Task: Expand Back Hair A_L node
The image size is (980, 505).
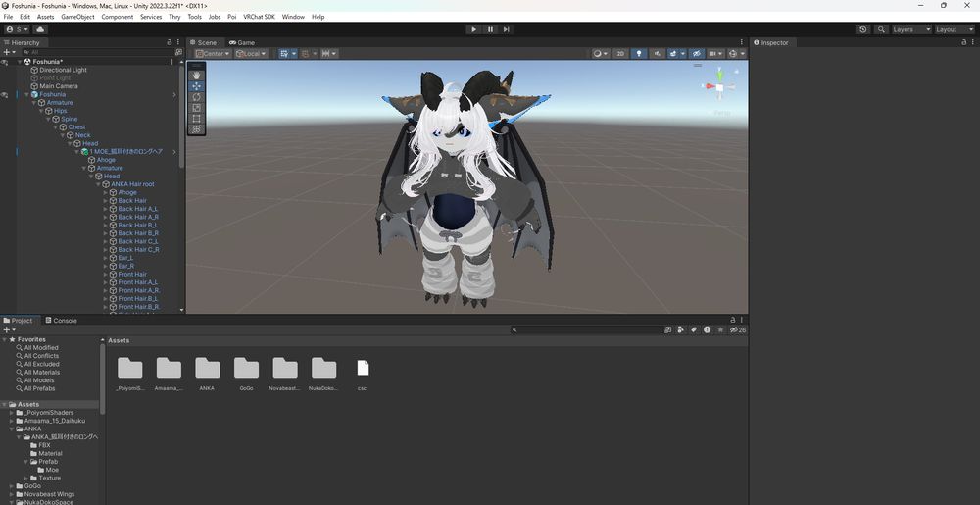Action: [105, 209]
